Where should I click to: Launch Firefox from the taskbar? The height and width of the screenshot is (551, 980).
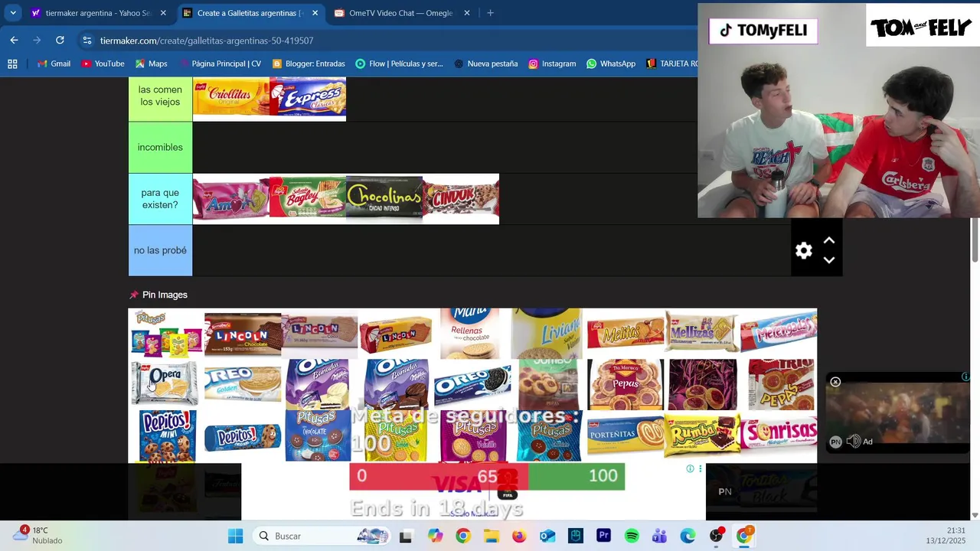click(519, 536)
